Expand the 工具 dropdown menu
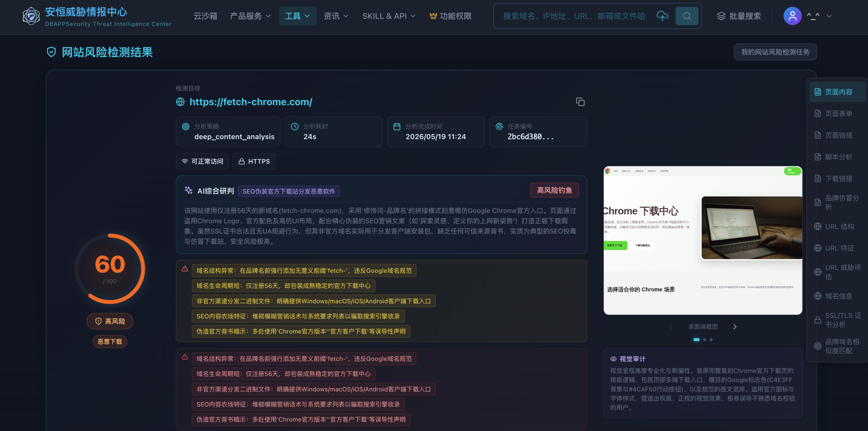Screen dimensions: 868x431 point(297,16)
